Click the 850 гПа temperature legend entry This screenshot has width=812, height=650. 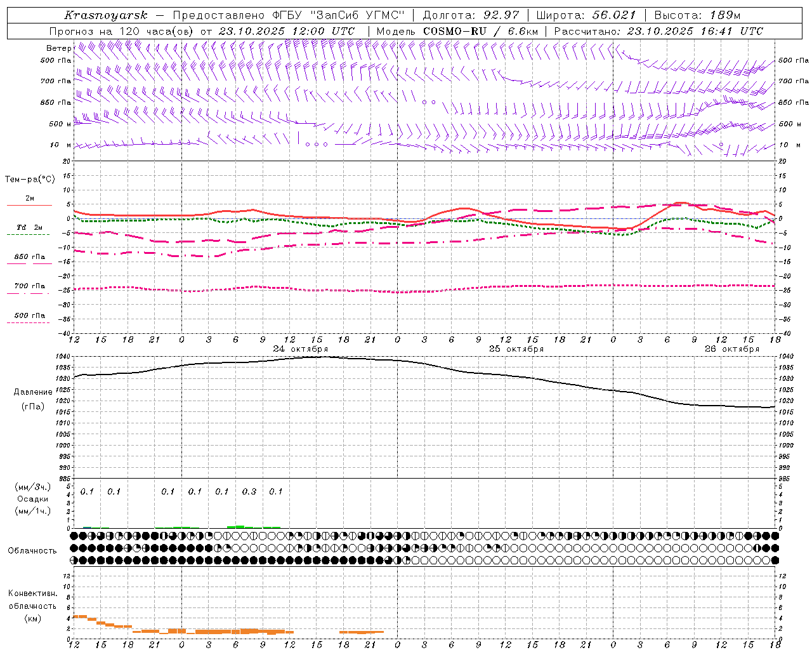(x=30, y=257)
